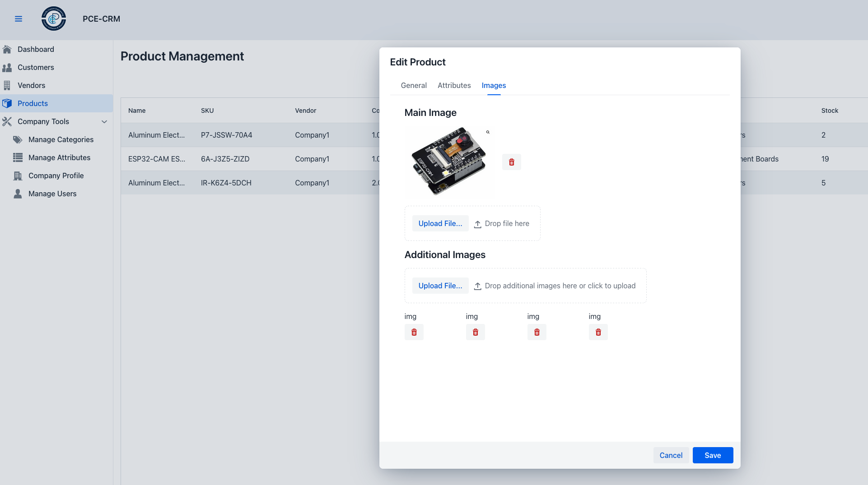
Task: Delete the main product image
Action: click(511, 162)
